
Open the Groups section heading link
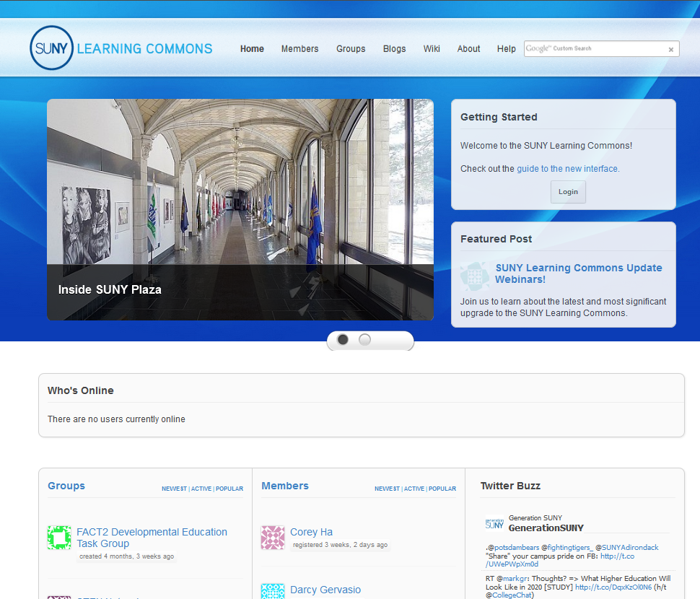(66, 486)
